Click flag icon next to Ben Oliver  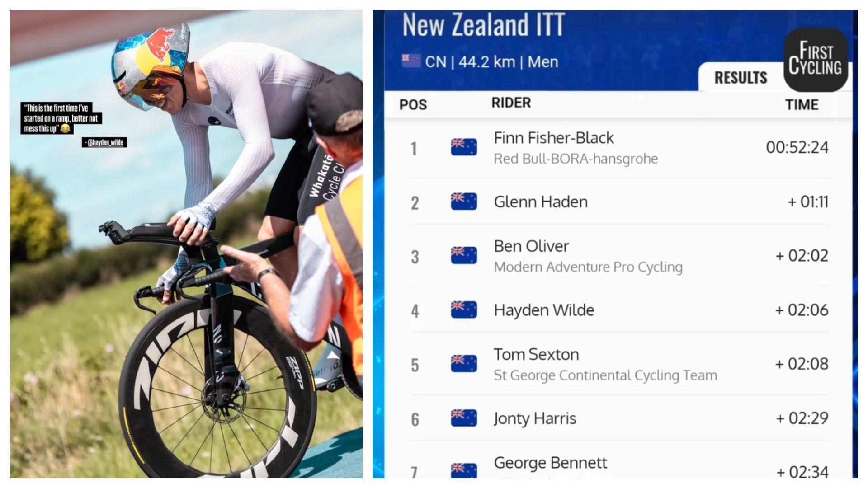pos(463,256)
